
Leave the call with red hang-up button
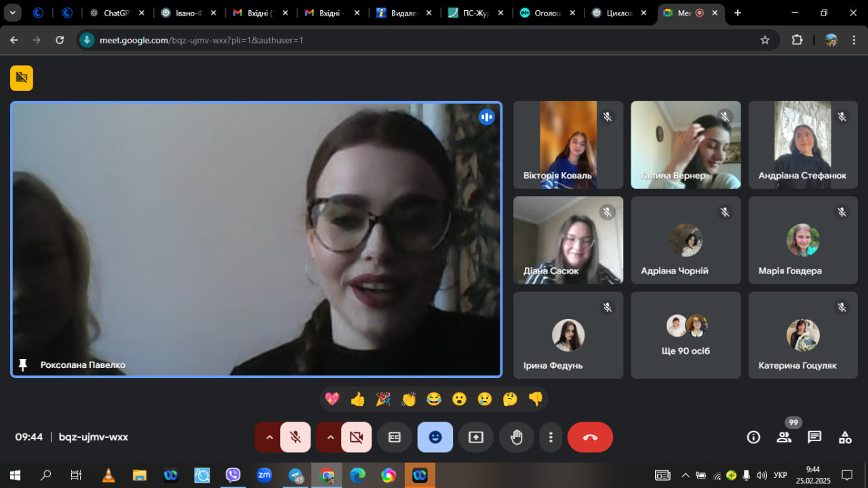tap(590, 437)
